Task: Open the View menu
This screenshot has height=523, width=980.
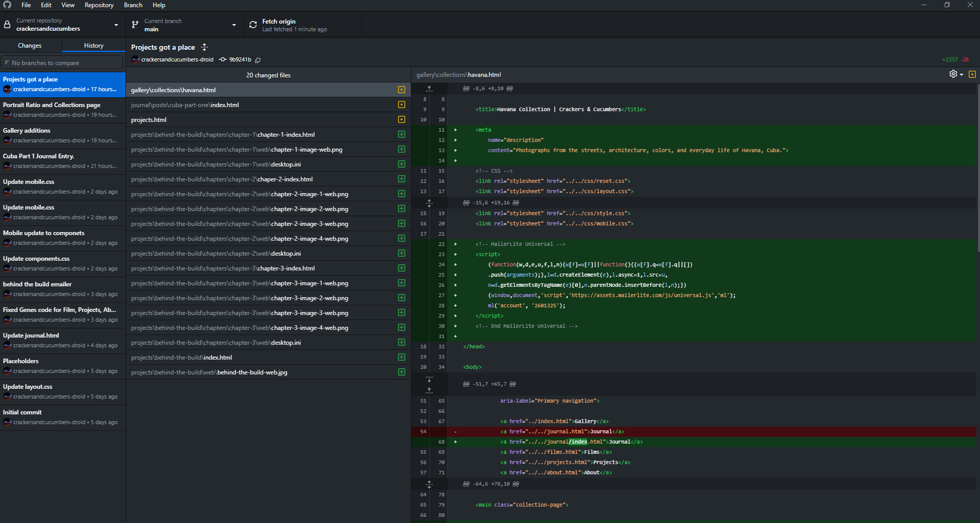Action: click(68, 5)
